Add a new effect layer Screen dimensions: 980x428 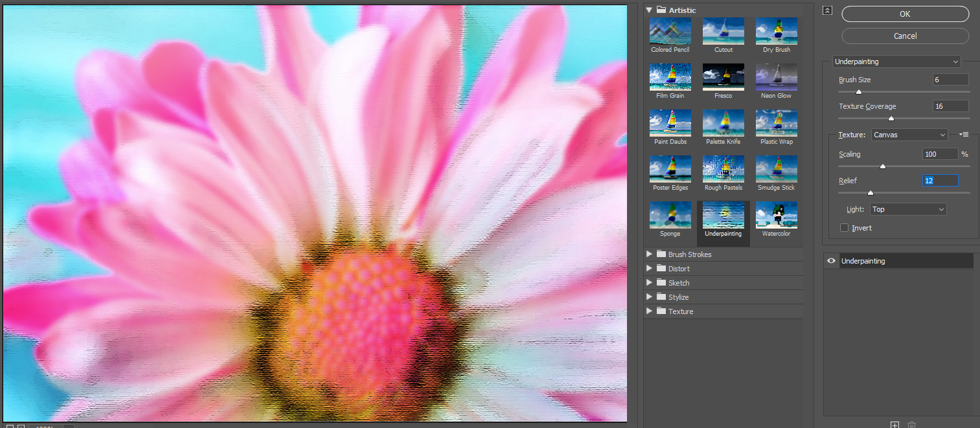[895, 425]
